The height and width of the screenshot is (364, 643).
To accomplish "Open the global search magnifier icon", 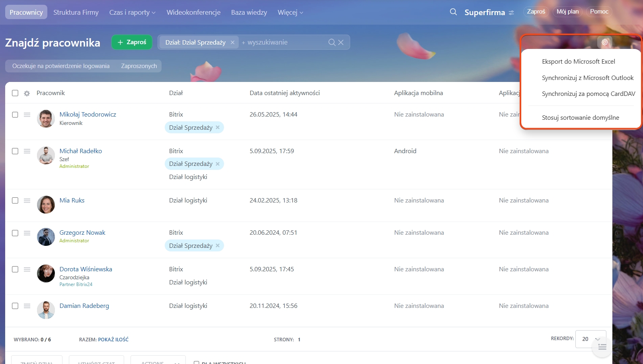I will 453,12.
